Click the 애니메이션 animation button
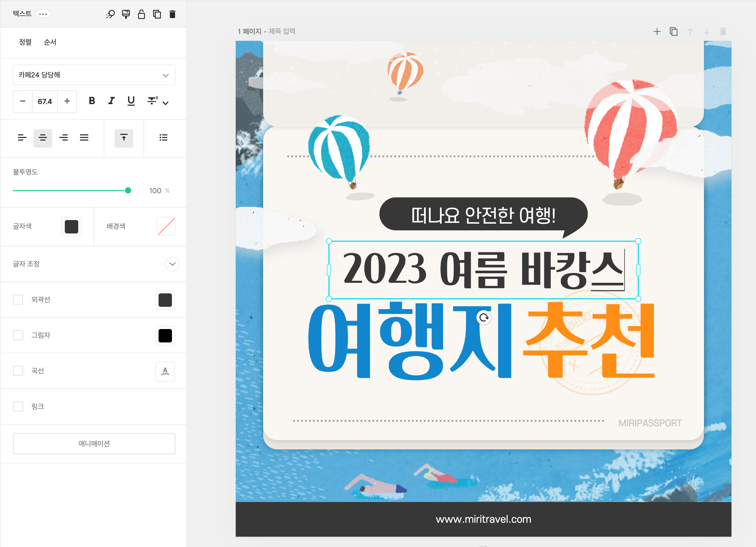Screen dimensions: 756x547 (94, 443)
